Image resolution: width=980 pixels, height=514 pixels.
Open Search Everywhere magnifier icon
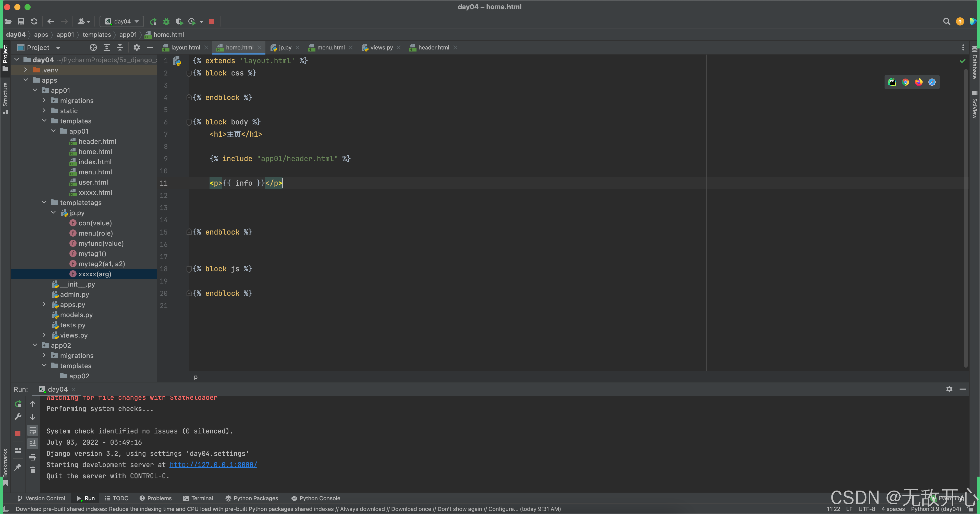coord(947,22)
